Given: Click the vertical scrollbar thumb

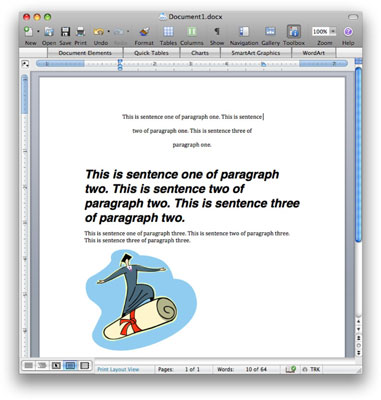Looking at the screenshot, I should point(358,154).
